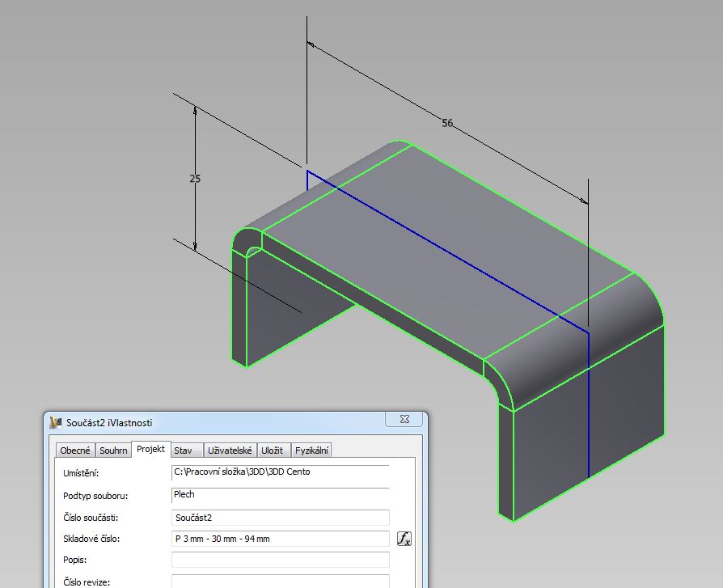Click the fx expression button beside Skladové číslo
Image resolution: width=723 pixels, height=588 pixels.
pyautogui.click(x=404, y=539)
